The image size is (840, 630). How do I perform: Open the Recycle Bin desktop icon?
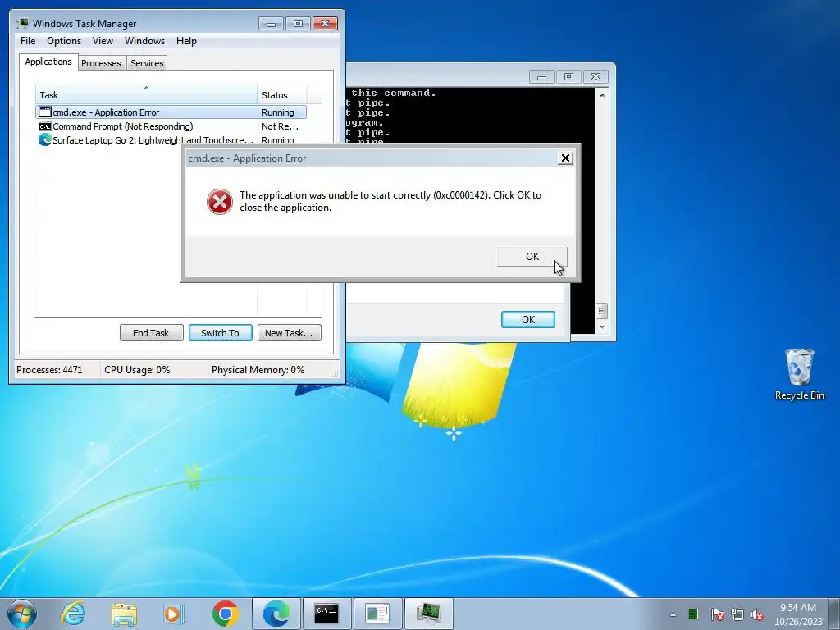(x=799, y=374)
